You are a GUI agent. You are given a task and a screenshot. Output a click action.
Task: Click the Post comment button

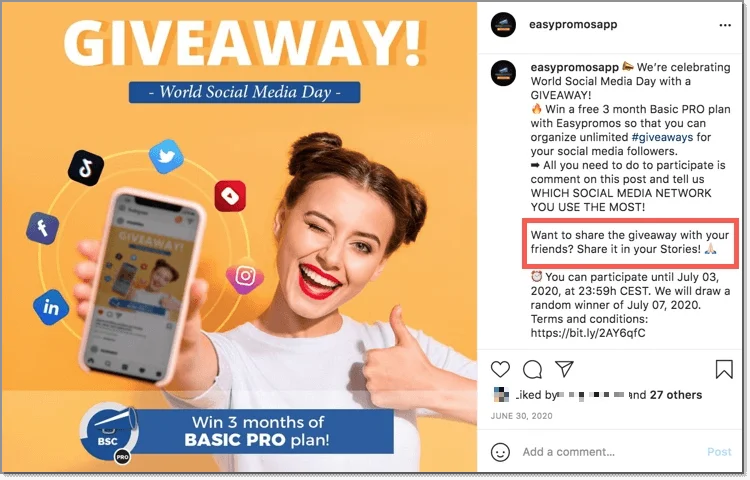point(719,452)
